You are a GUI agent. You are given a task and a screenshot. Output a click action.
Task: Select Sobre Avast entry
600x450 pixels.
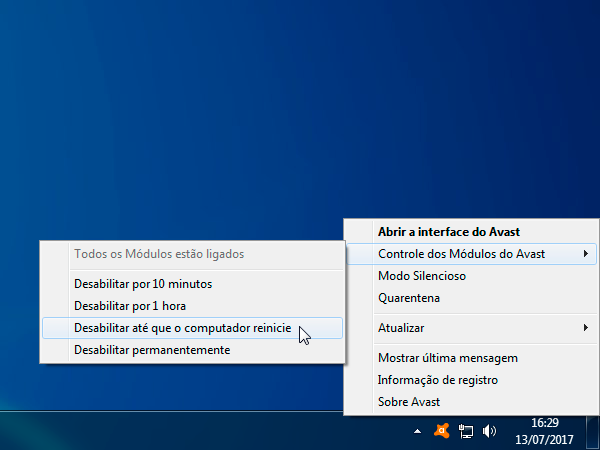(x=471, y=402)
